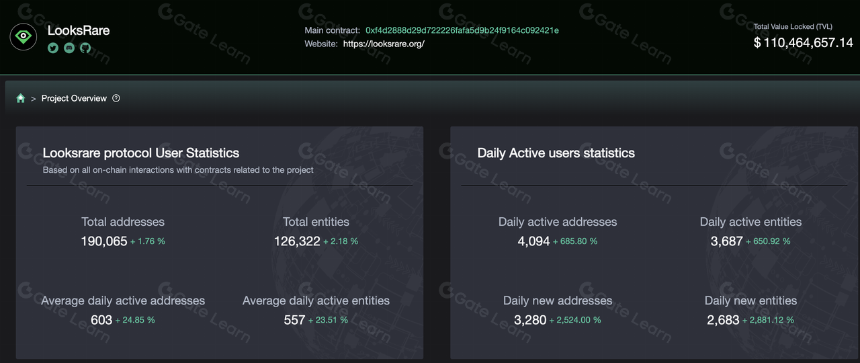Go to home via breadcrumb house icon
This screenshot has height=363, width=860.
(21, 98)
